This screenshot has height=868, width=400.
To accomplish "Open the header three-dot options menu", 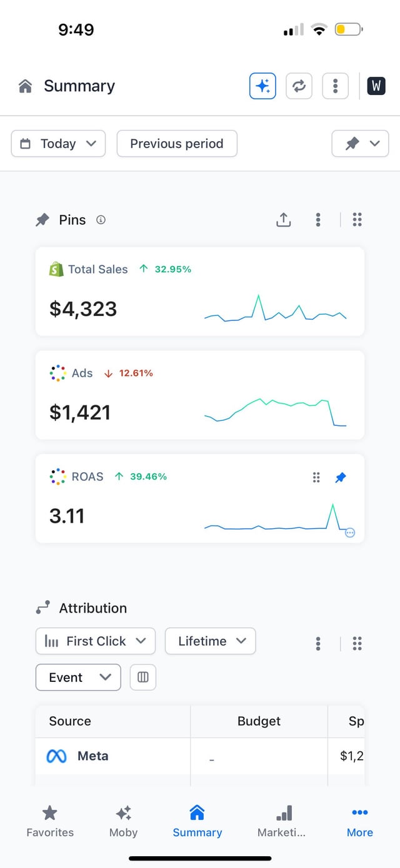I will coord(335,86).
